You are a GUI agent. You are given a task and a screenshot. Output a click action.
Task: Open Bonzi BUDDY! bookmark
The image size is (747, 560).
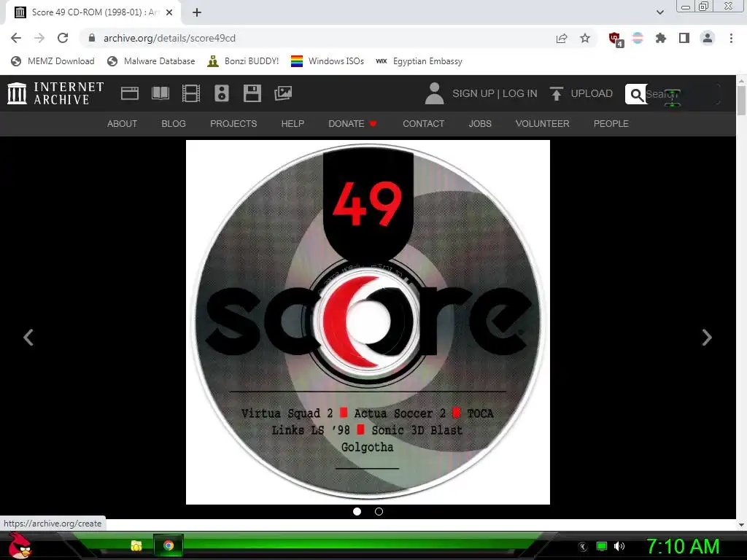[243, 61]
